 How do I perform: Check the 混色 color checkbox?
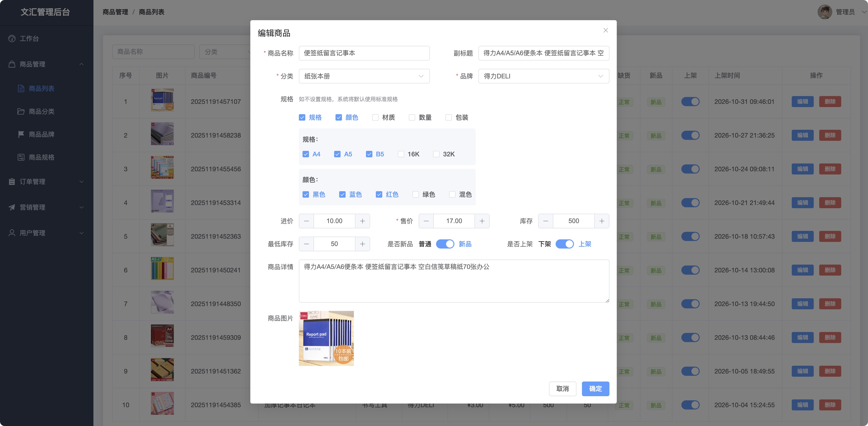pos(452,195)
